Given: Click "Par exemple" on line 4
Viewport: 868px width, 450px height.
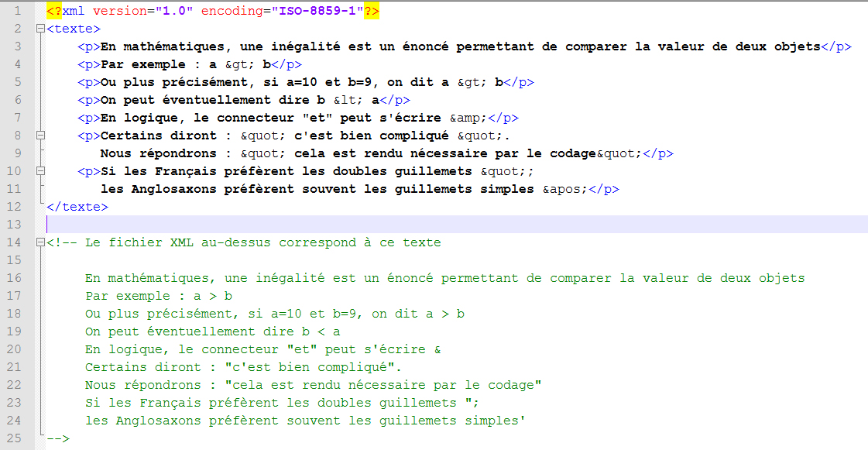Looking at the screenshot, I should (142, 64).
